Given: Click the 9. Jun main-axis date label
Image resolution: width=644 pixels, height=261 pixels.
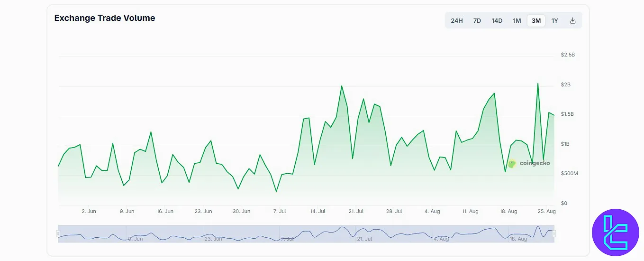Looking at the screenshot, I should point(127,211).
